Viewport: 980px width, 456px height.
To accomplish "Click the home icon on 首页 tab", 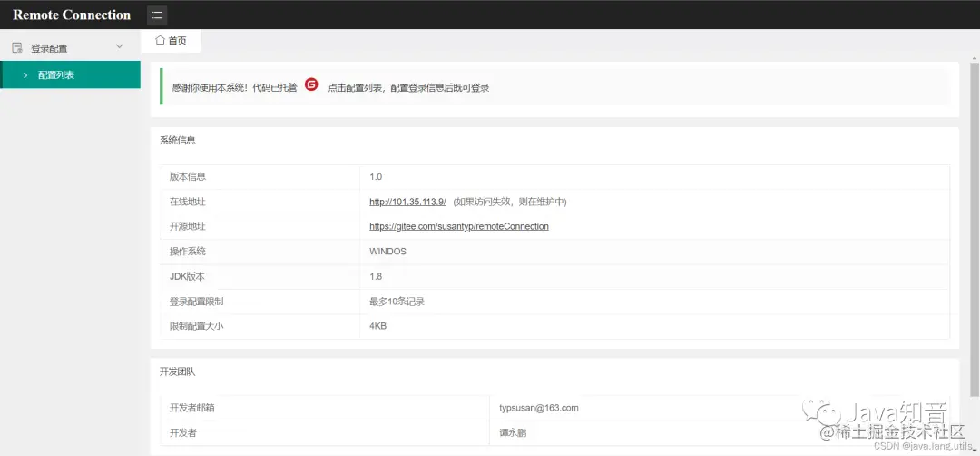I will pos(160,40).
